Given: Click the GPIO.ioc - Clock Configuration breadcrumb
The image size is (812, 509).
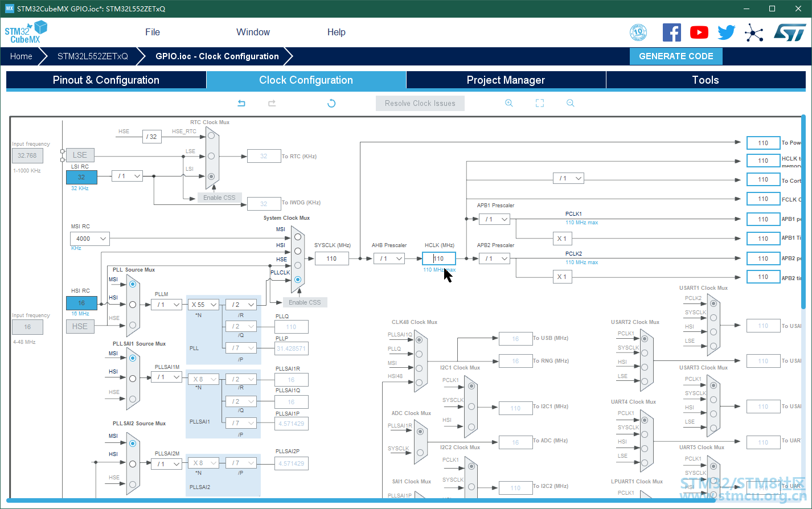Looking at the screenshot, I should coord(217,56).
